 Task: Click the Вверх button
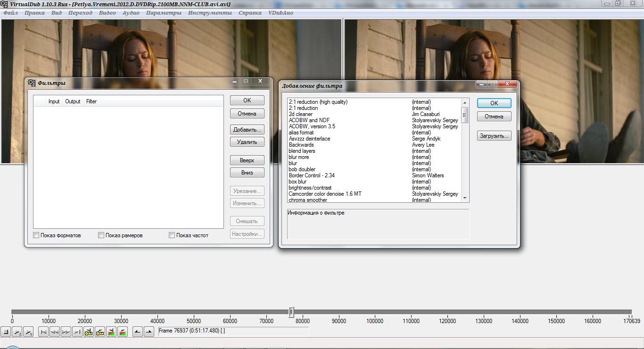247,160
